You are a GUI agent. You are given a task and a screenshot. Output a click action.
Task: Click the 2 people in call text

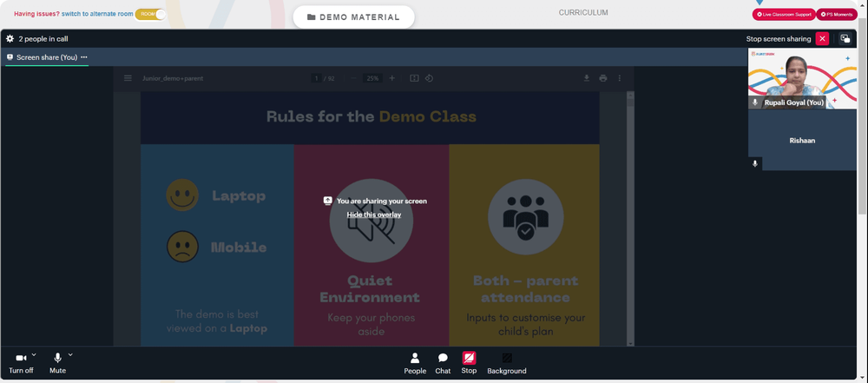pyautogui.click(x=43, y=39)
